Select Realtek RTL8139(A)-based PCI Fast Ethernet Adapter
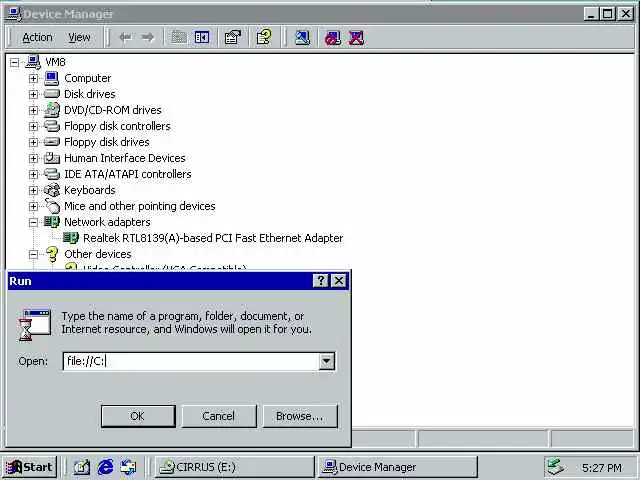 click(x=213, y=238)
